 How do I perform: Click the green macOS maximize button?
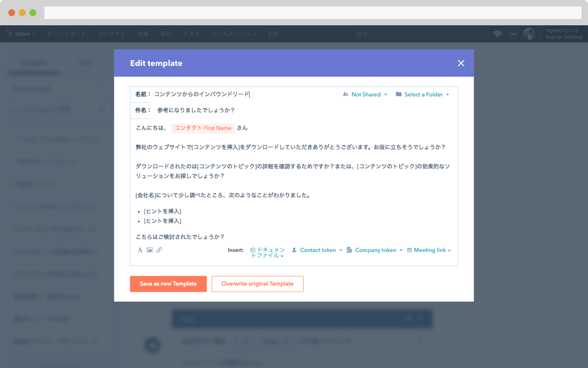coord(33,13)
